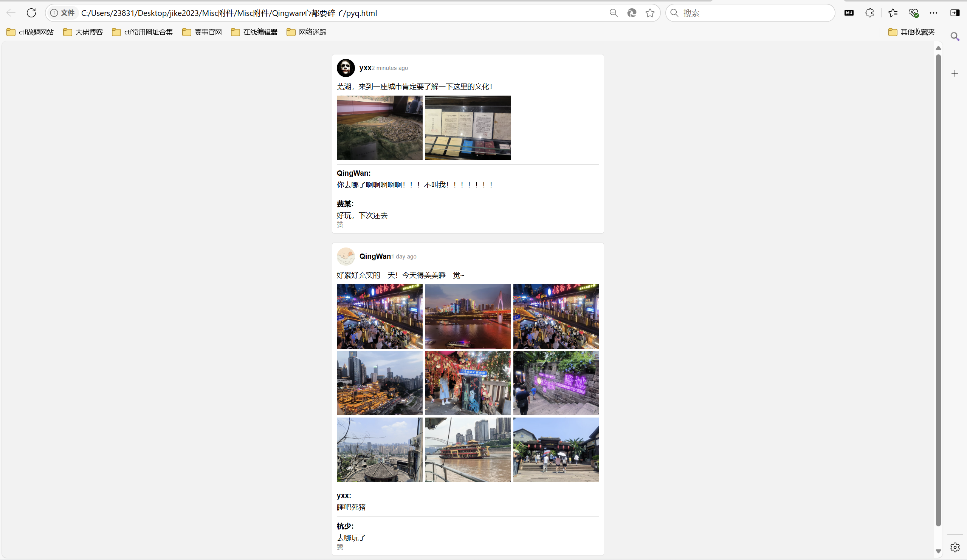
Task: Reload the page with refresh icon
Action: [31, 12]
